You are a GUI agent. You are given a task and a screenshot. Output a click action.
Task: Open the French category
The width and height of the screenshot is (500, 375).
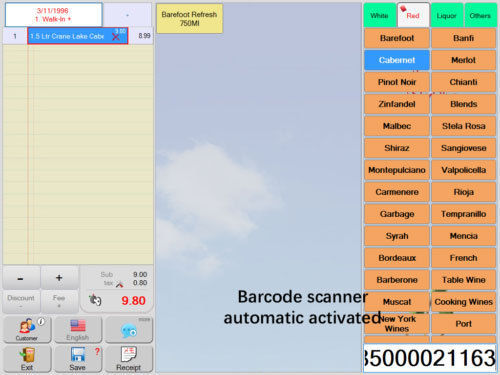[x=464, y=258]
